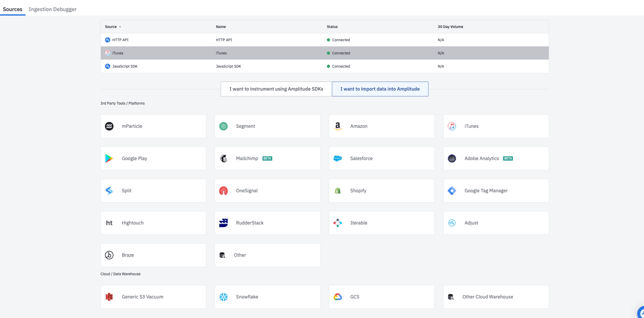This screenshot has width=644, height=318.
Task: Select the Amazon logo icon
Action: coord(337,126)
